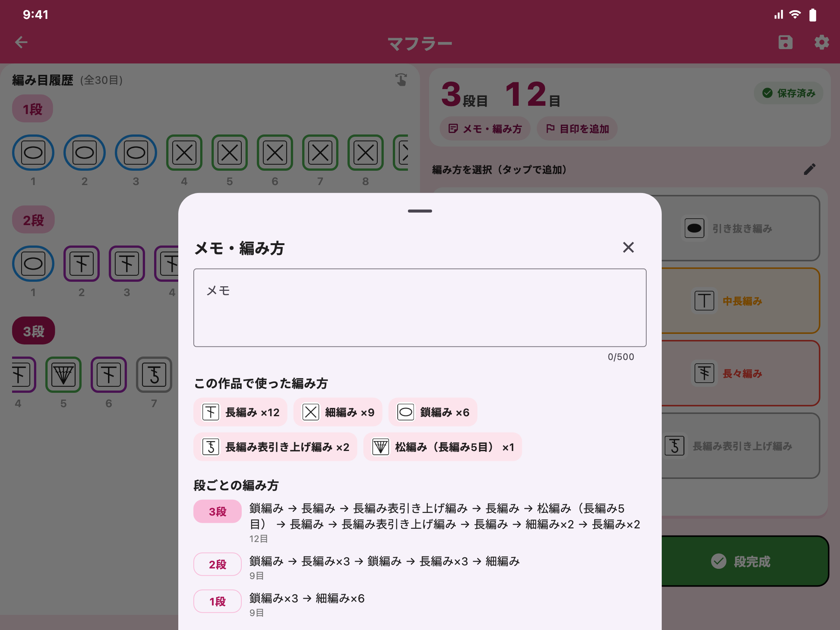840x630 pixels.
Task: Add a 長々編み stitch
Action: [x=741, y=373]
